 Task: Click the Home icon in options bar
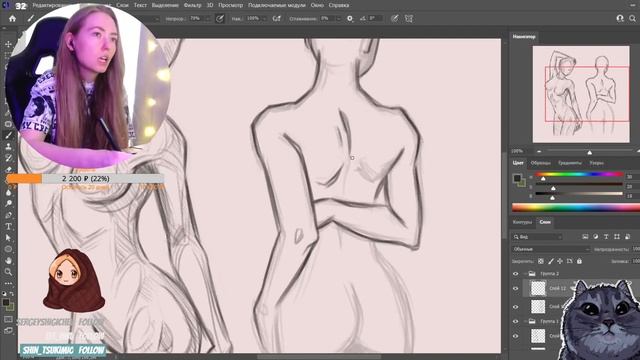(x=12, y=18)
